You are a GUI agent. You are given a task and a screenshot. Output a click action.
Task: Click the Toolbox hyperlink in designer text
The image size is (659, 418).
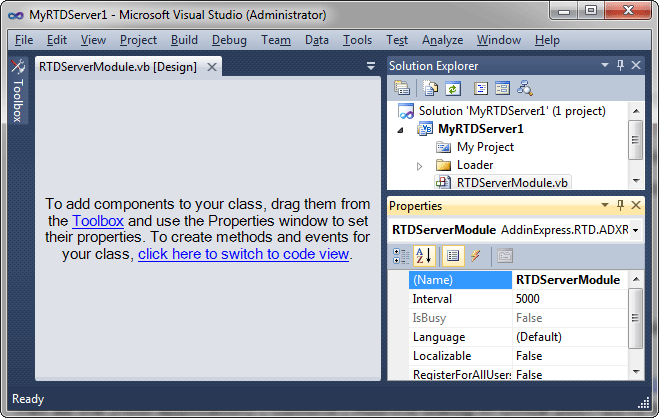[x=98, y=221]
